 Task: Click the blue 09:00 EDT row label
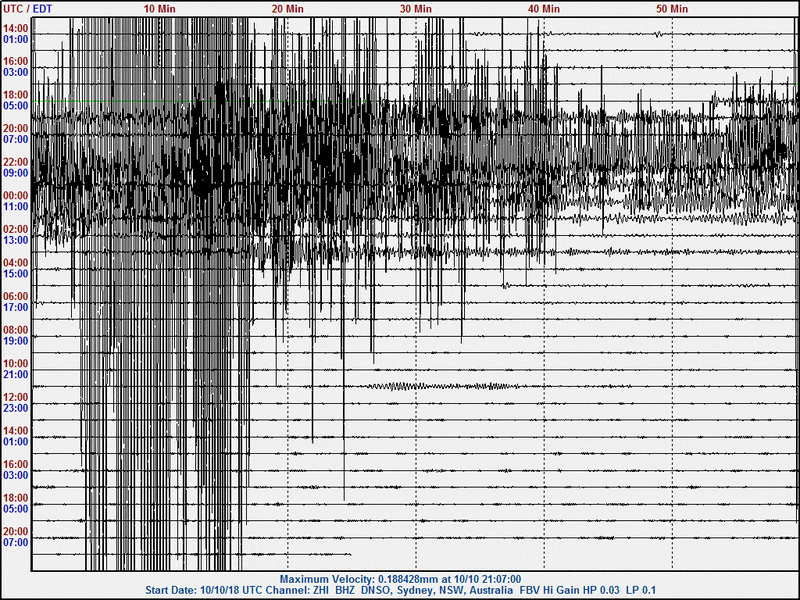point(16,173)
